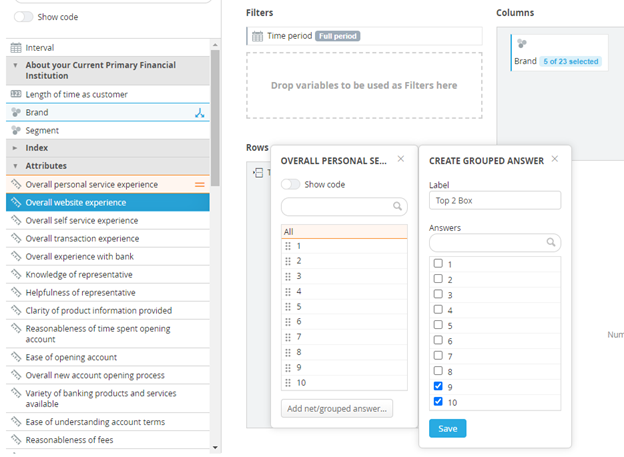Click the drag handle of answer 5
This screenshot has height=457, width=624.
(288, 307)
